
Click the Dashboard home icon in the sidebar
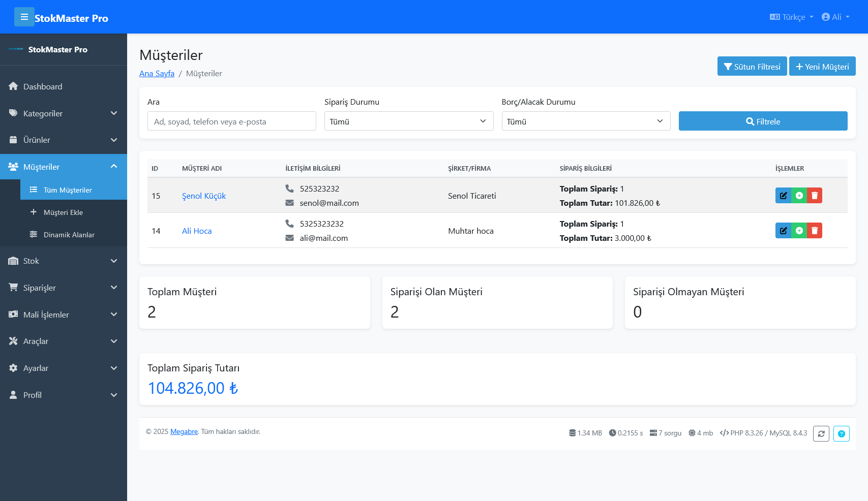13,86
